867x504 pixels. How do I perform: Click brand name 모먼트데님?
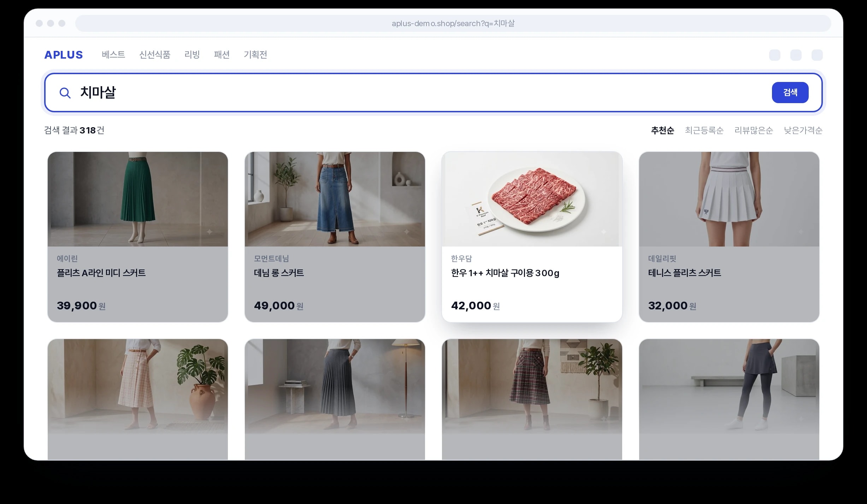tap(271, 259)
